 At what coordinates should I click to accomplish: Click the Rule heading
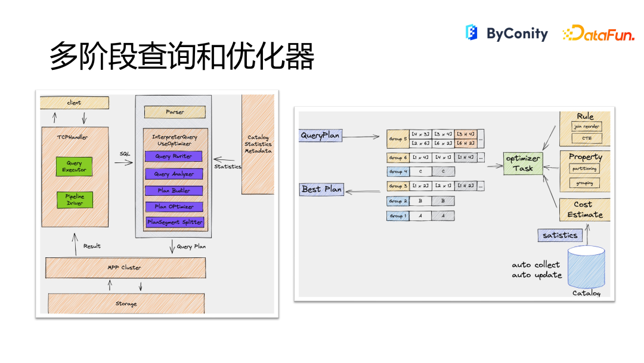coord(585,116)
